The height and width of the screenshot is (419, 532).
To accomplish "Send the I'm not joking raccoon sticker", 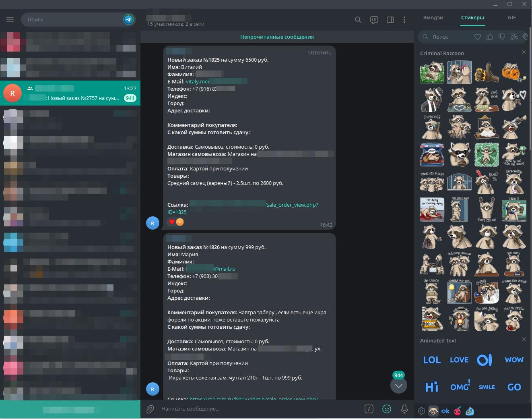I will coord(487,319).
